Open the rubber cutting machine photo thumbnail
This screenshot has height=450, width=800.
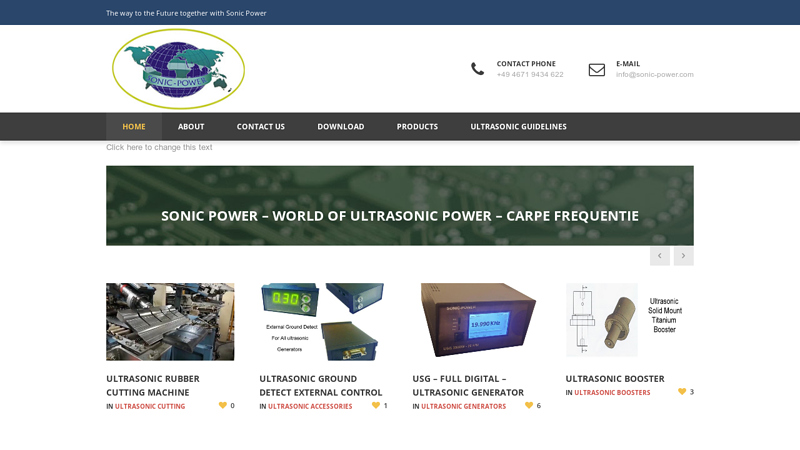[170, 322]
